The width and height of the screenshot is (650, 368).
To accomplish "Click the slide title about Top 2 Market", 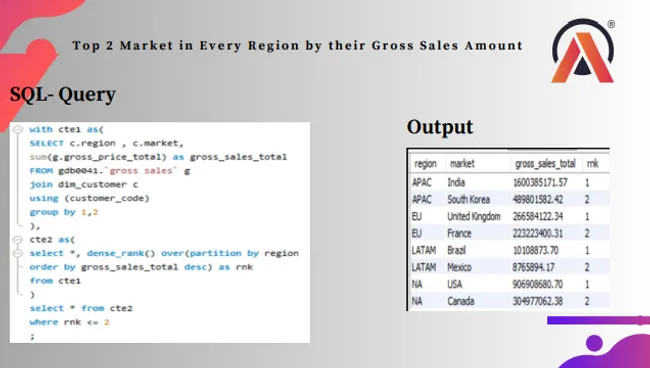I will coord(298,45).
